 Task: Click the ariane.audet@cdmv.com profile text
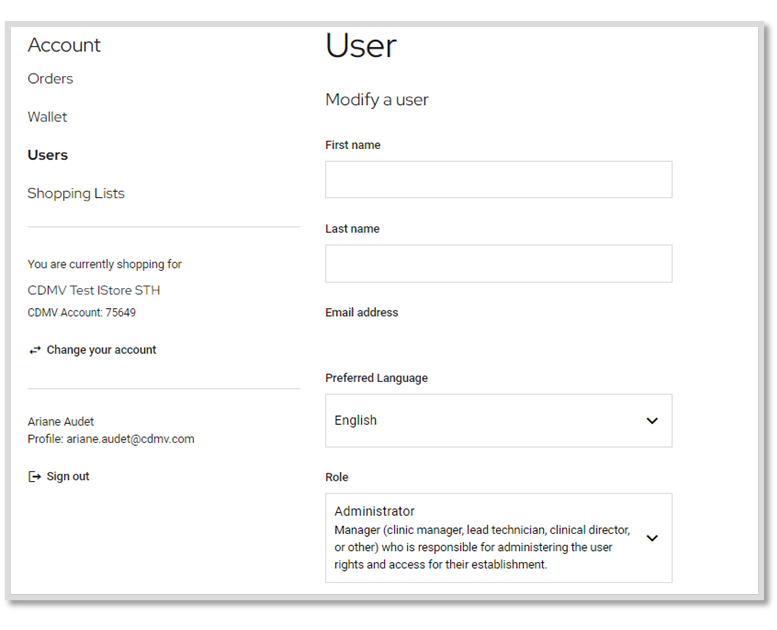(130, 439)
